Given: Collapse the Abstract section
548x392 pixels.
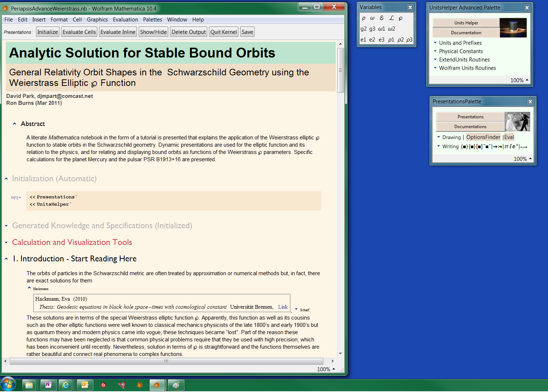Looking at the screenshot, I should tap(15, 124).
